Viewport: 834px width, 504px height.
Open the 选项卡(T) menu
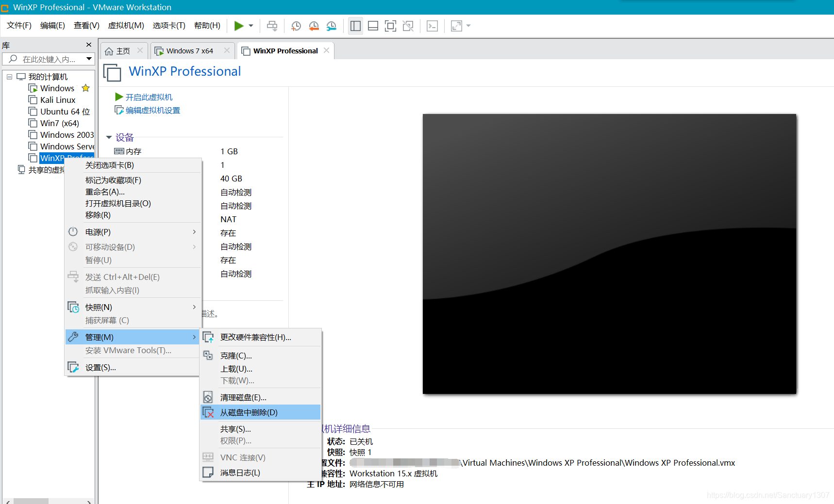pos(169,26)
